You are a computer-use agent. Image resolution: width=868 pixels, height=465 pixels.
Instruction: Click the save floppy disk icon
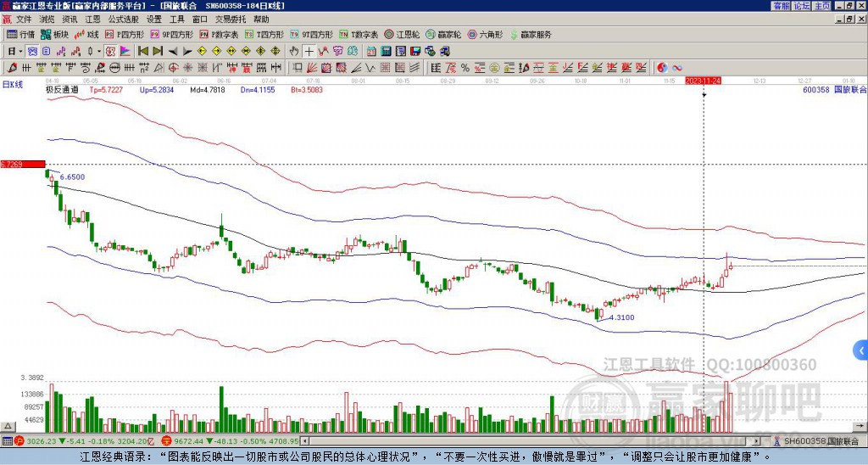(415, 51)
